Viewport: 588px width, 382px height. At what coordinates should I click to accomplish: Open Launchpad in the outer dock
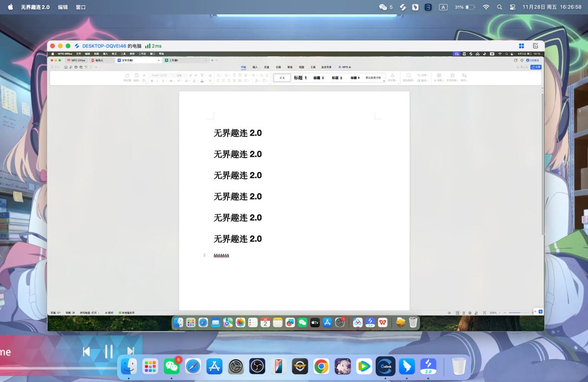(x=150, y=367)
